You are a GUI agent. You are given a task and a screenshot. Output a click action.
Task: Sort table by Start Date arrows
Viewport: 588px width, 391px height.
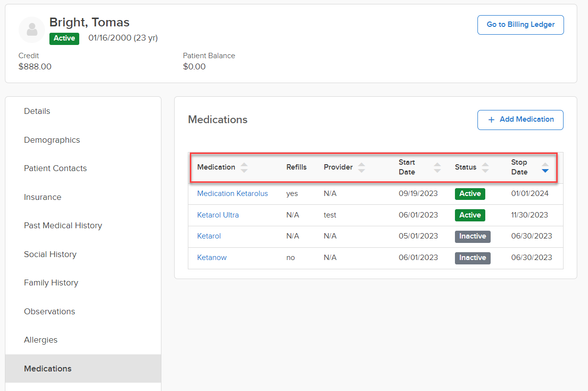[437, 167]
